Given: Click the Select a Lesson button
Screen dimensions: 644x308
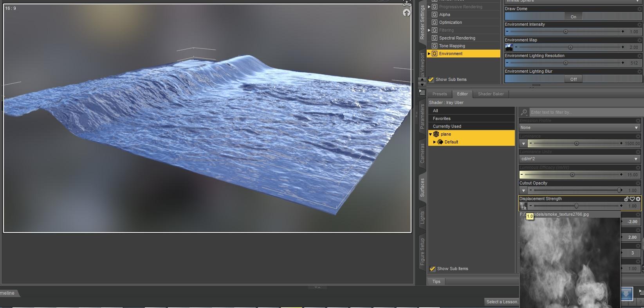Looking at the screenshot, I should coord(502,302).
